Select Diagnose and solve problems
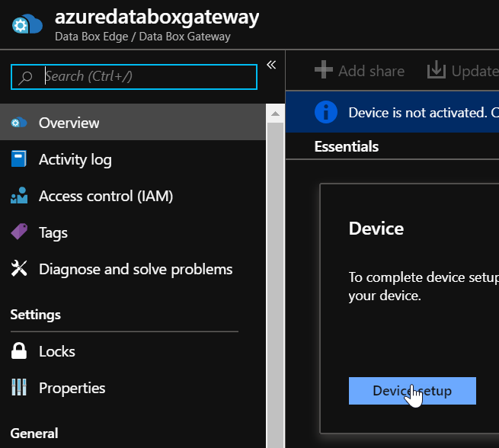The image size is (499, 448). tap(136, 269)
